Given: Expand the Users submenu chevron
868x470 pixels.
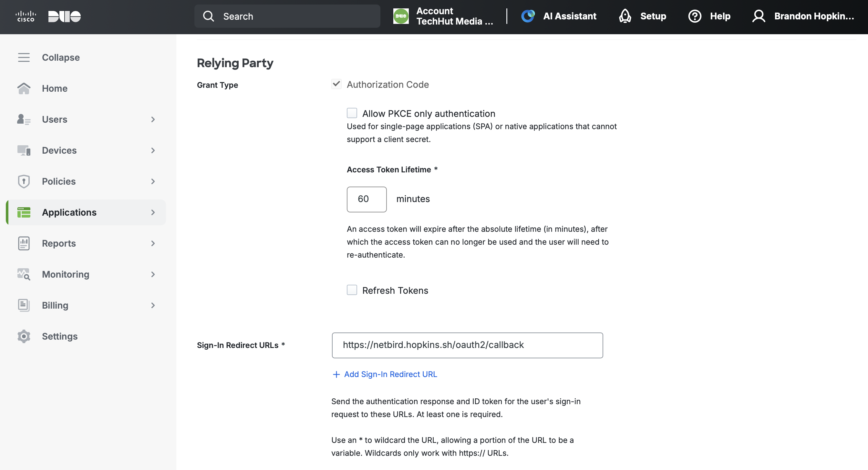Looking at the screenshot, I should 153,120.
